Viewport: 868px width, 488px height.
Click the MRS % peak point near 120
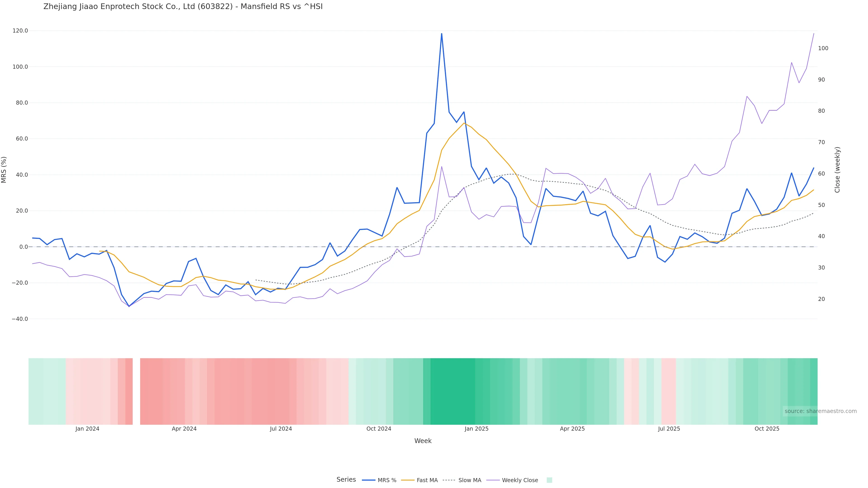point(441,34)
